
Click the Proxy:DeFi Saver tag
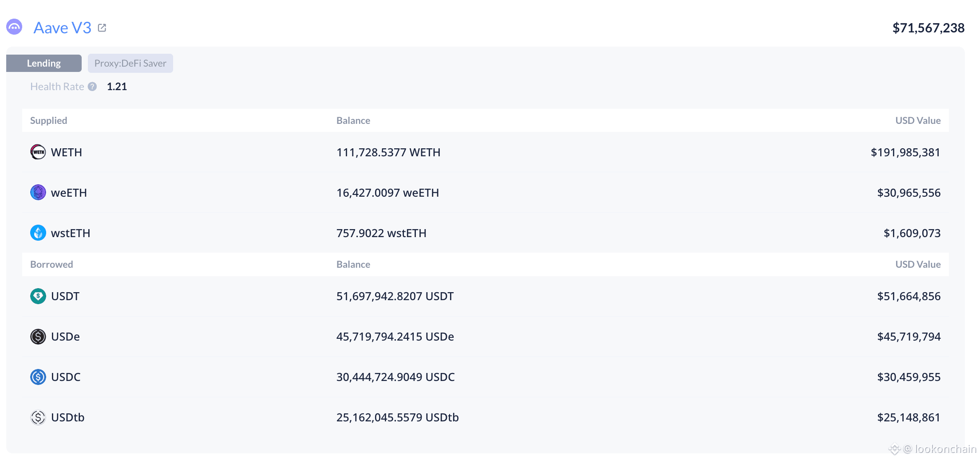(130, 63)
